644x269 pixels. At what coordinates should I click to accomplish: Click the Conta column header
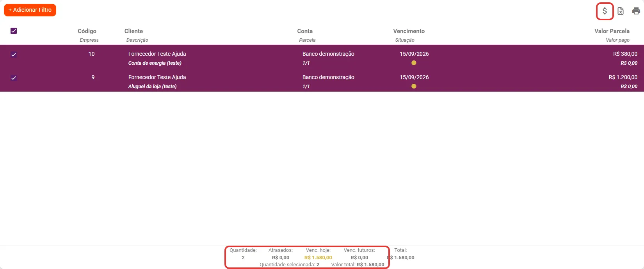coord(305,31)
